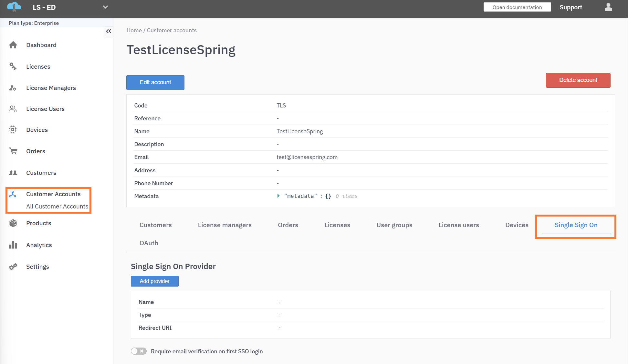
Task: Click the Add provider button
Action: 154,281
